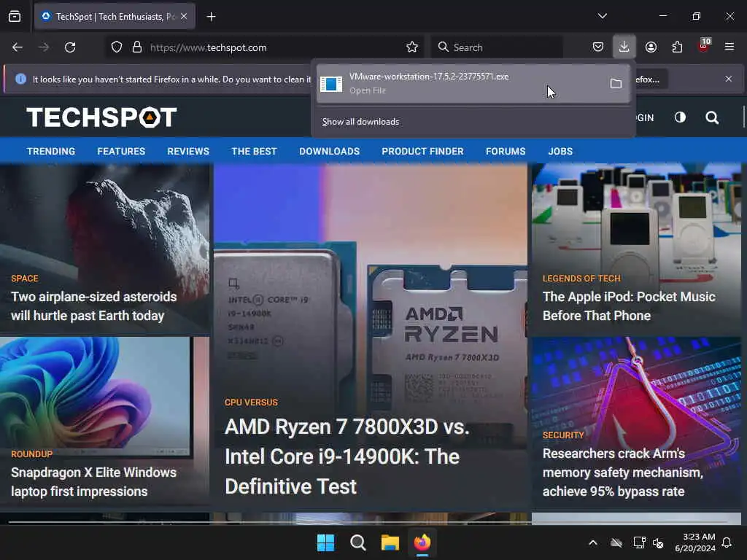The height and width of the screenshot is (560, 747).
Task: Reload the current page
Action: 70,47
